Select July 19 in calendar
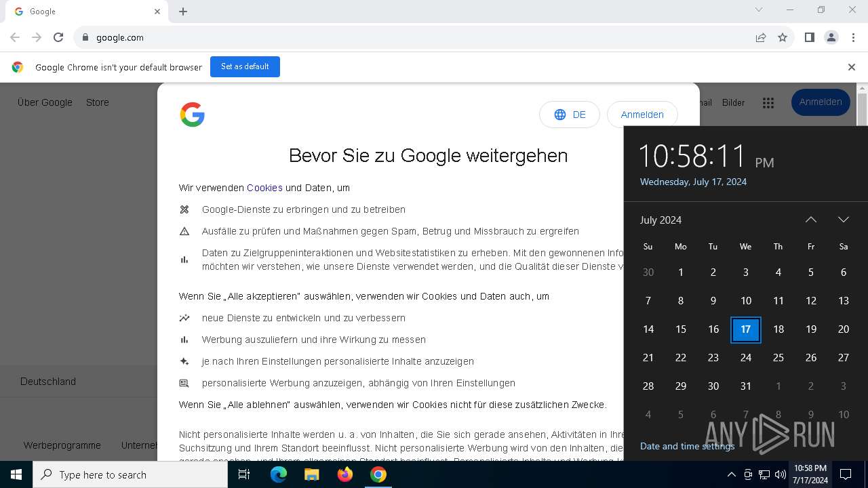This screenshot has height=488, width=868. (x=810, y=329)
